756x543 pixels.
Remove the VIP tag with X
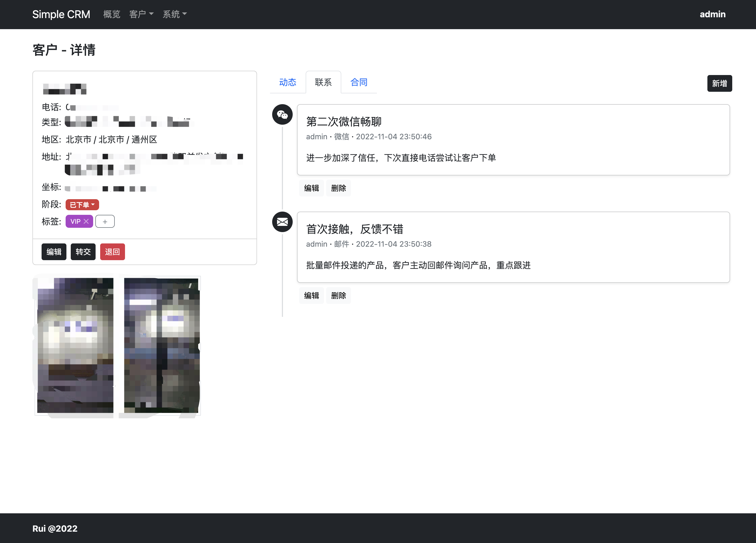tap(86, 221)
